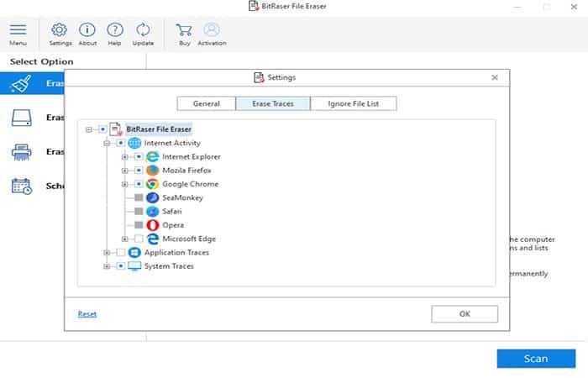Select the hard drive erase sidebar icon

(21, 118)
